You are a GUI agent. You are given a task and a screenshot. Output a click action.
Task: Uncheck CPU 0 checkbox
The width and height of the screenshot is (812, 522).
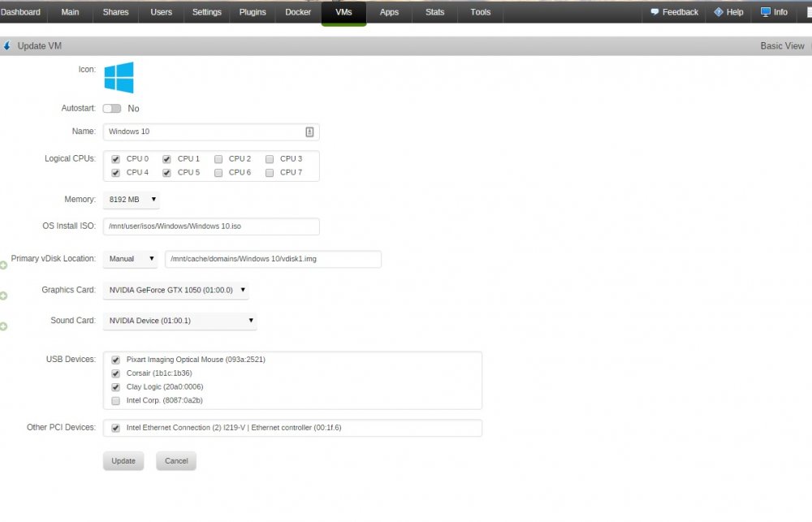[x=115, y=159]
